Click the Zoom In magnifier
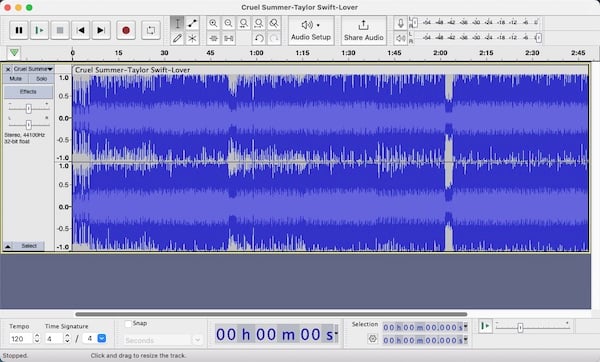The image size is (600, 362). (213, 23)
